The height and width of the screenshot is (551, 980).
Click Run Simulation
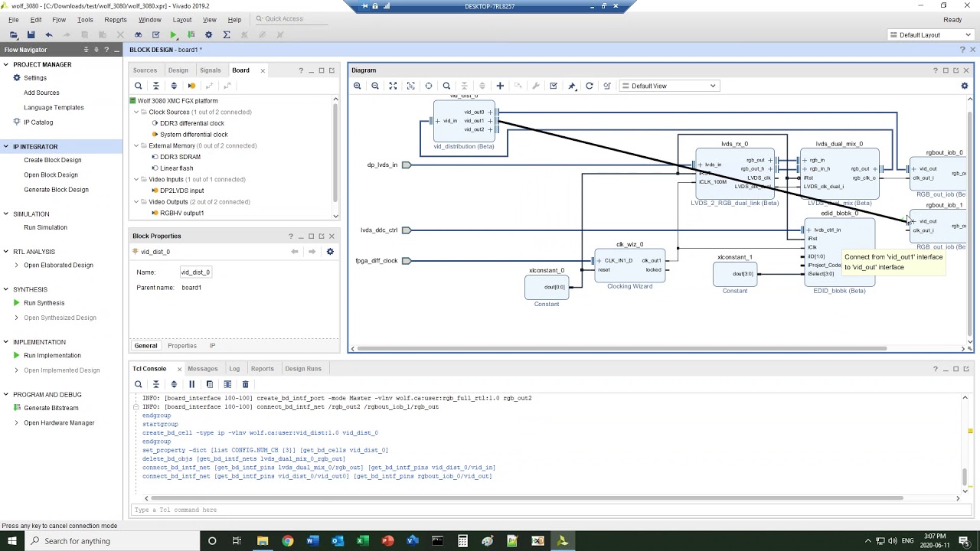(x=45, y=227)
